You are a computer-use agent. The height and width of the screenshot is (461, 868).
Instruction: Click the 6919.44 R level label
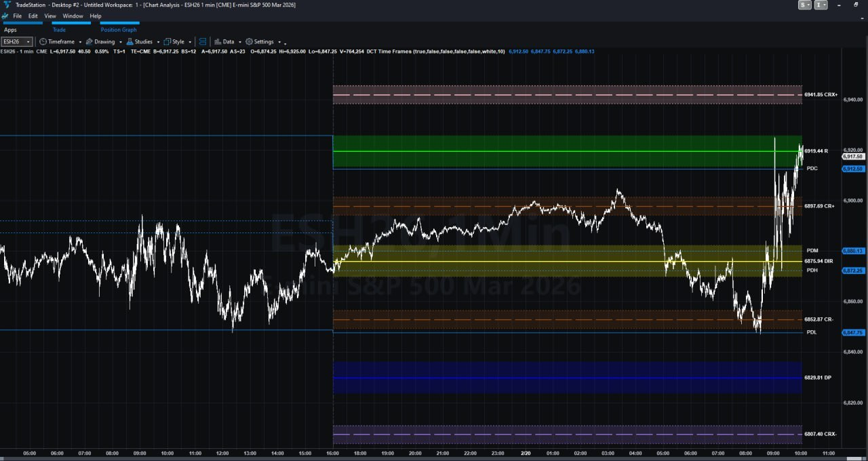click(x=816, y=151)
